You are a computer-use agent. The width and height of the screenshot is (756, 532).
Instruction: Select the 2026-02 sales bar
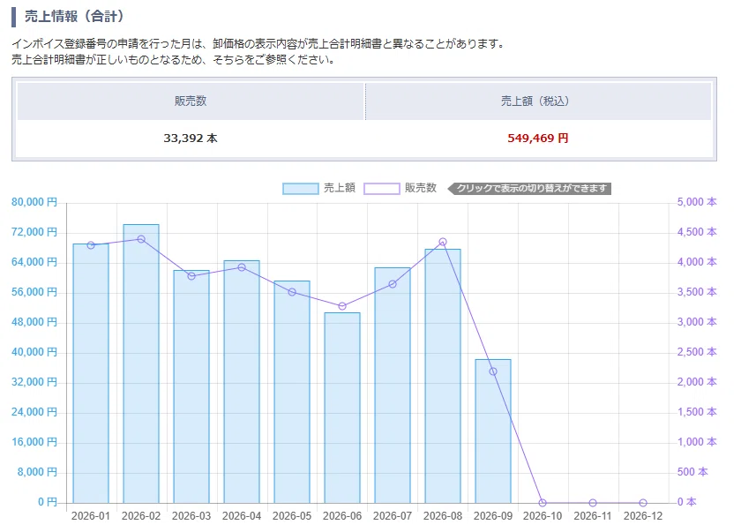[x=141, y=363]
